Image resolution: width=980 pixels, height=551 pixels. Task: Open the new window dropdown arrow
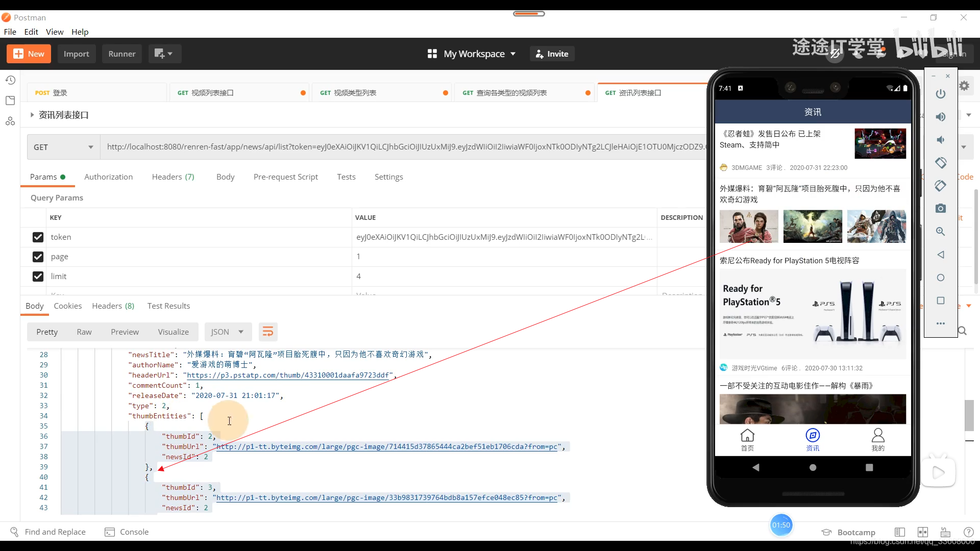170,54
